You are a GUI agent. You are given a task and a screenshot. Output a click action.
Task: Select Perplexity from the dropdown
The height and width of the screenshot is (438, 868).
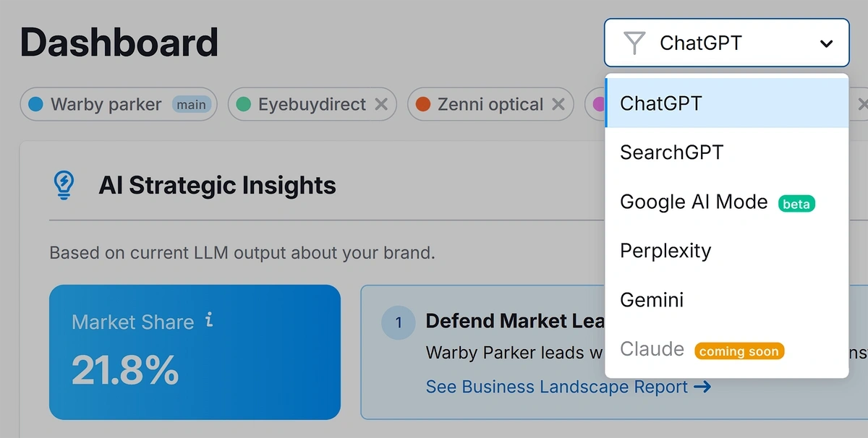point(726,251)
